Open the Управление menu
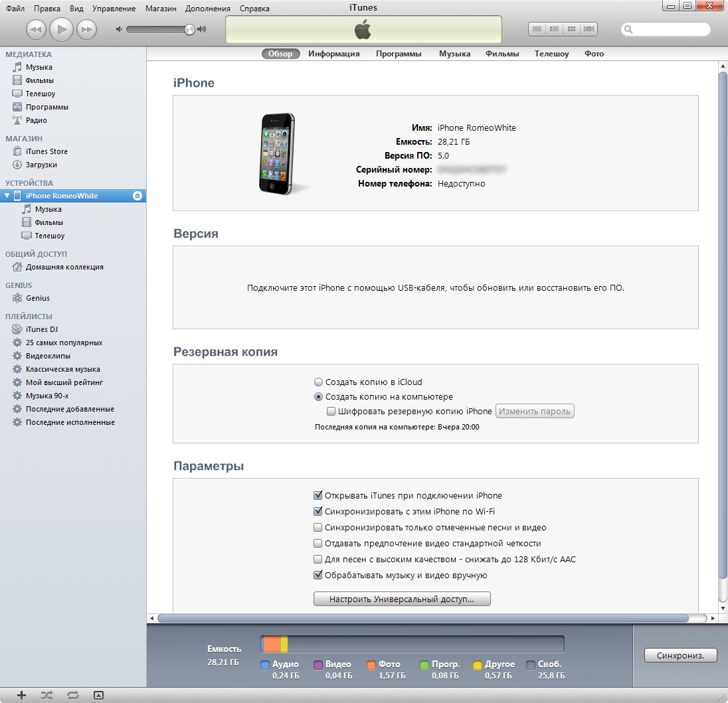This screenshot has width=728, height=703. pos(114,9)
